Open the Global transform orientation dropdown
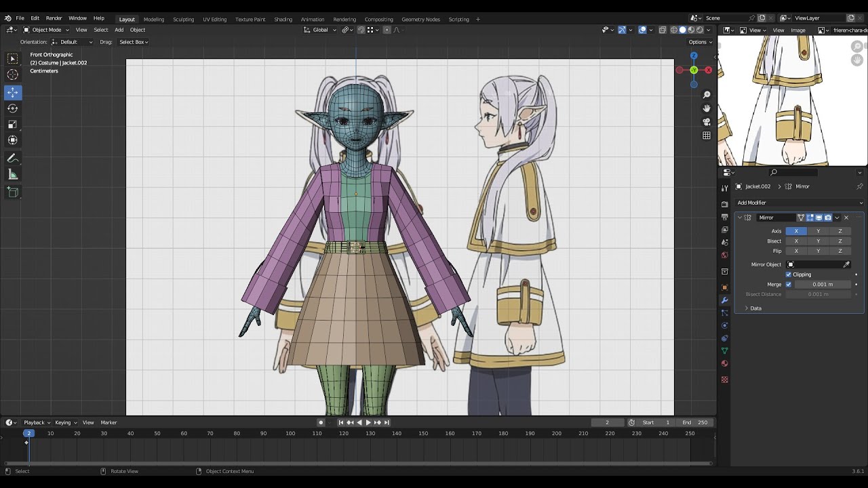This screenshot has height=488, width=868. (320, 30)
